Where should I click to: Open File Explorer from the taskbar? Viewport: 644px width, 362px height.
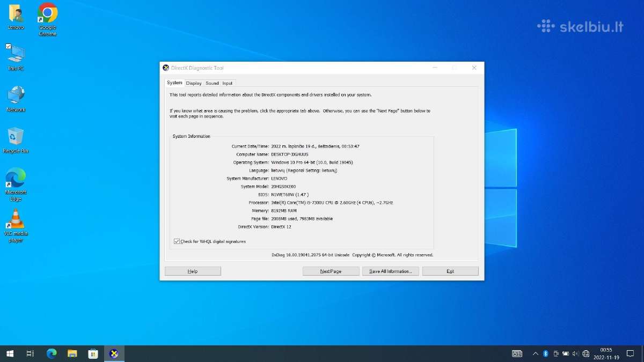point(72,353)
